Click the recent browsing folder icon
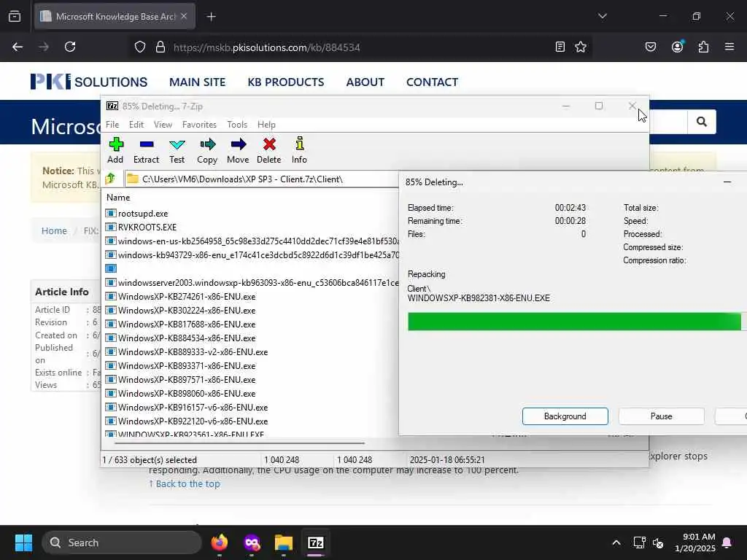This screenshot has height=560, width=747. point(15,16)
